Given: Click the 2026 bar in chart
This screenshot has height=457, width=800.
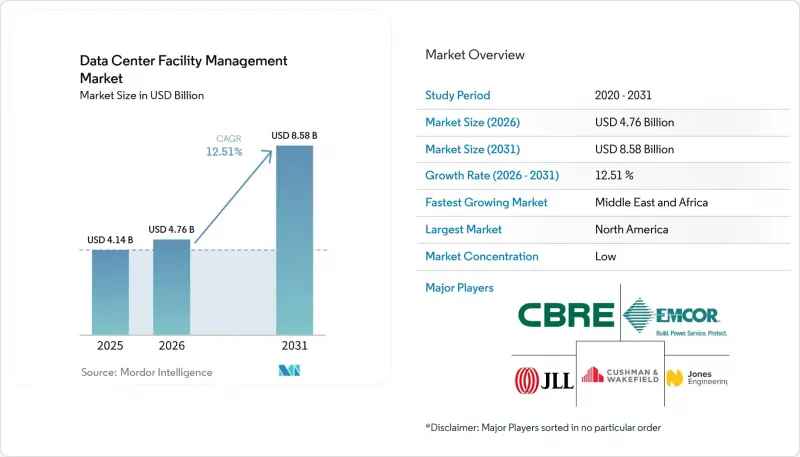Looking at the screenshot, I should 171,287.
